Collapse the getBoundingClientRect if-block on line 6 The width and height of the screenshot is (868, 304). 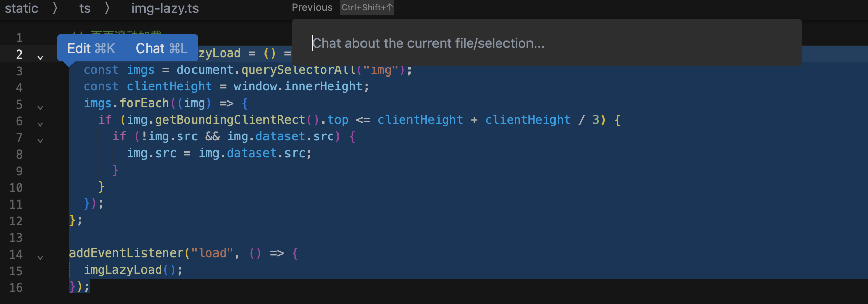point(40,124)
